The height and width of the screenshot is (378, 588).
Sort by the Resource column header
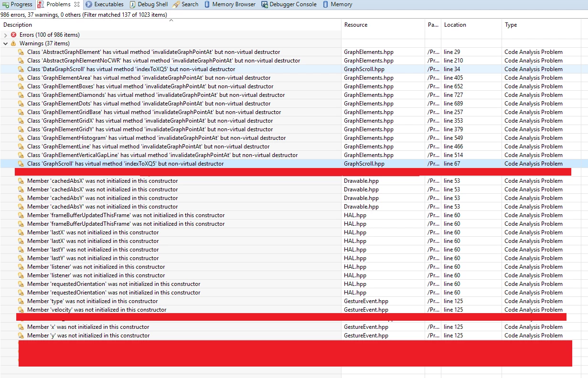[356, 25]
